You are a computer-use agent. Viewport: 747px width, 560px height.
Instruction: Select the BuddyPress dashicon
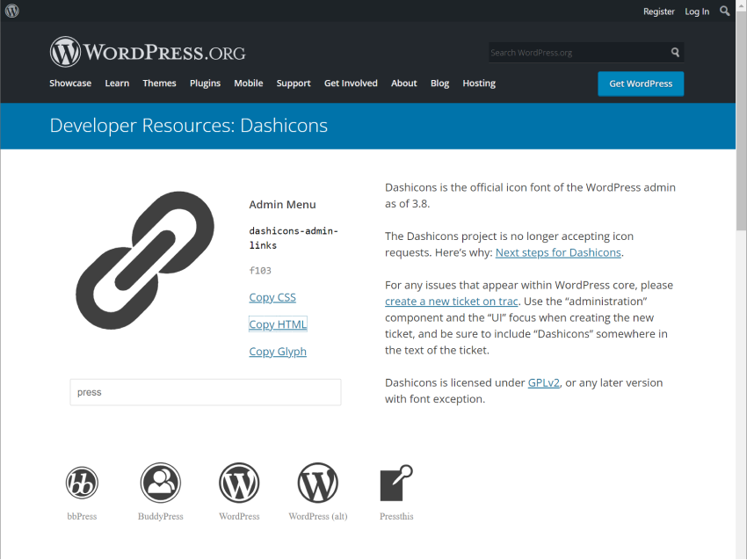(160, 483)
